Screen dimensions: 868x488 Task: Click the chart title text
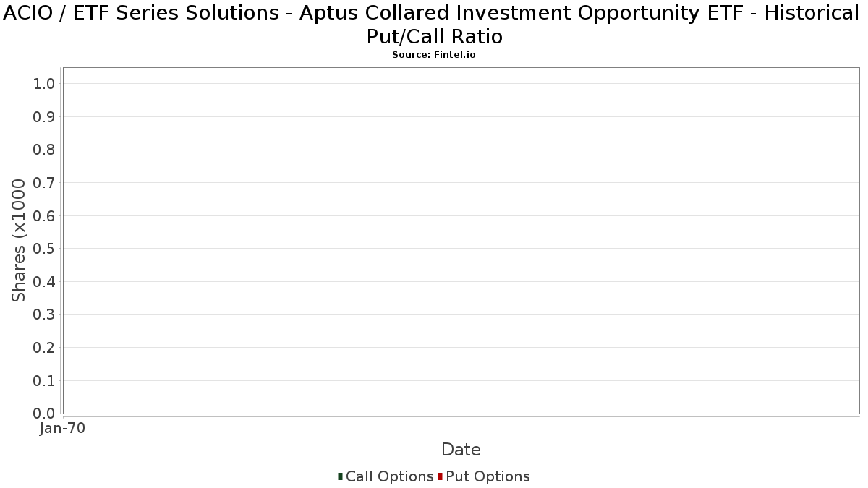(434, 24)
